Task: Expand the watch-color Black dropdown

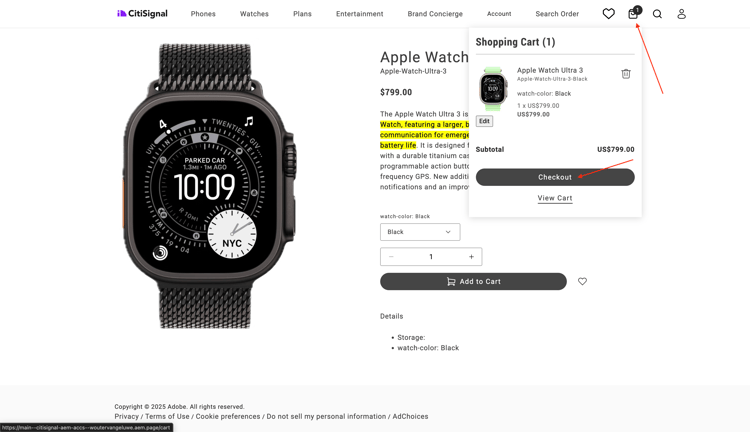Action: tap(420, 232)
